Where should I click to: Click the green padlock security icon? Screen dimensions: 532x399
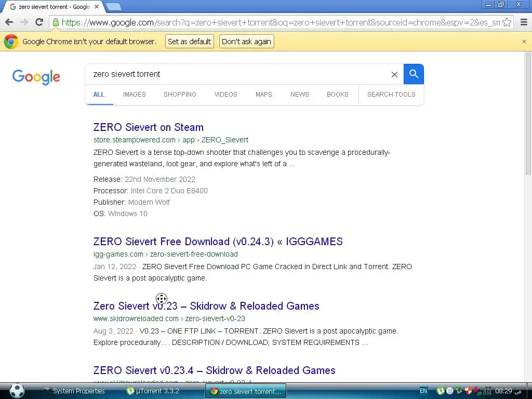point(56,23)
